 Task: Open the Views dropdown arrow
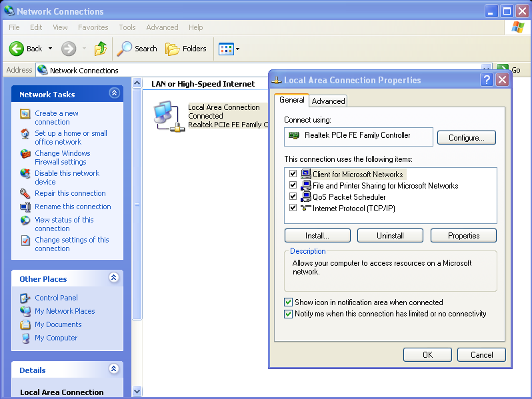(x=238, y=49)
